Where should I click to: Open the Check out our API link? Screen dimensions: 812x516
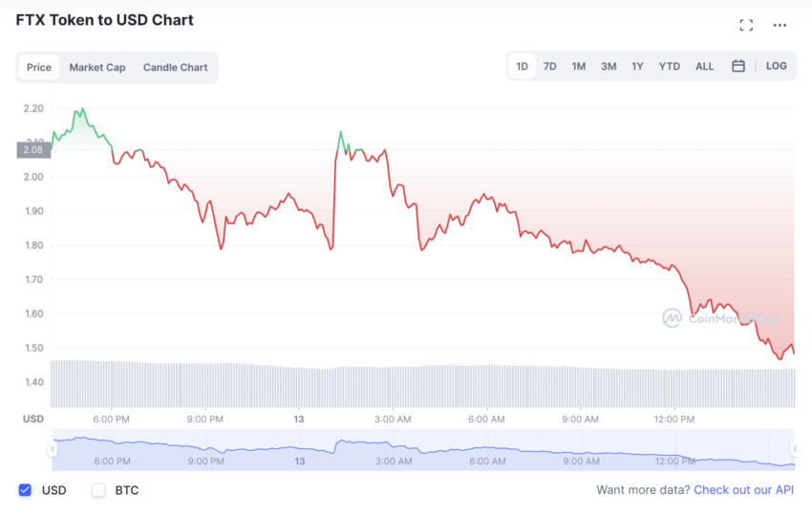[743, 490]
